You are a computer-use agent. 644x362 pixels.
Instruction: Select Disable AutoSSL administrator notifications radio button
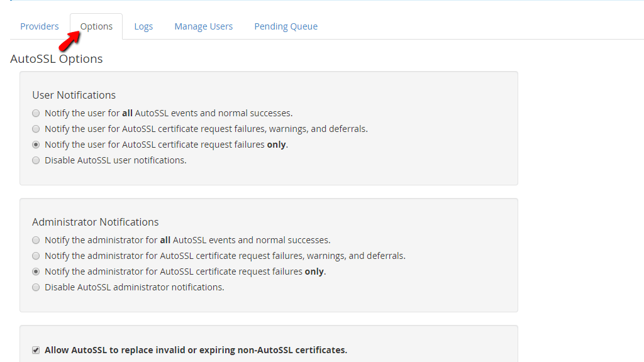tap(36, 287)
